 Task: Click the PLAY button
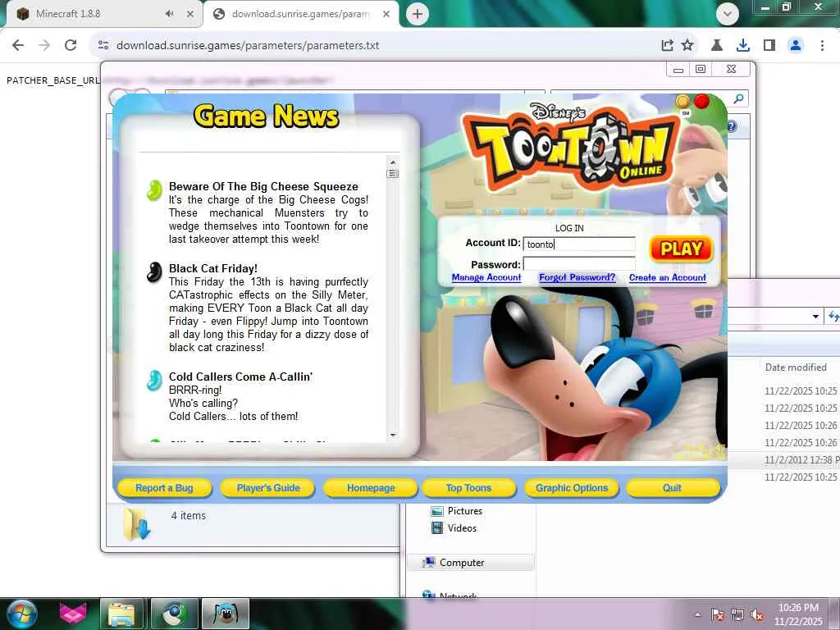tap(681, 249)
